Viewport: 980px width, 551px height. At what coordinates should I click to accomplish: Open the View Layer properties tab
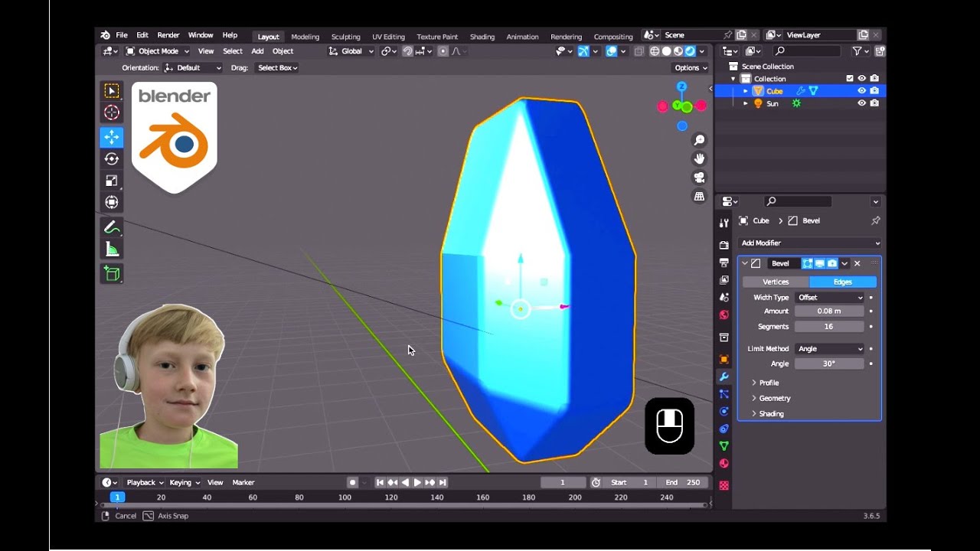[724, 279]
